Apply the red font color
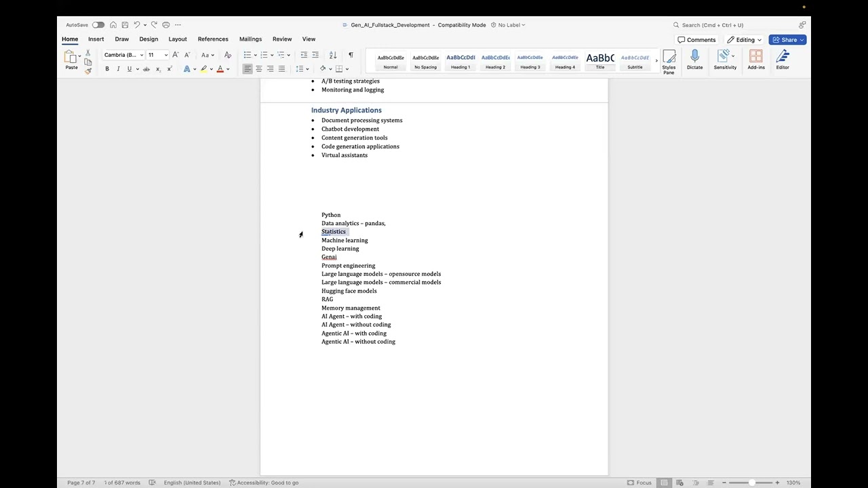 (x=220, y=69)
